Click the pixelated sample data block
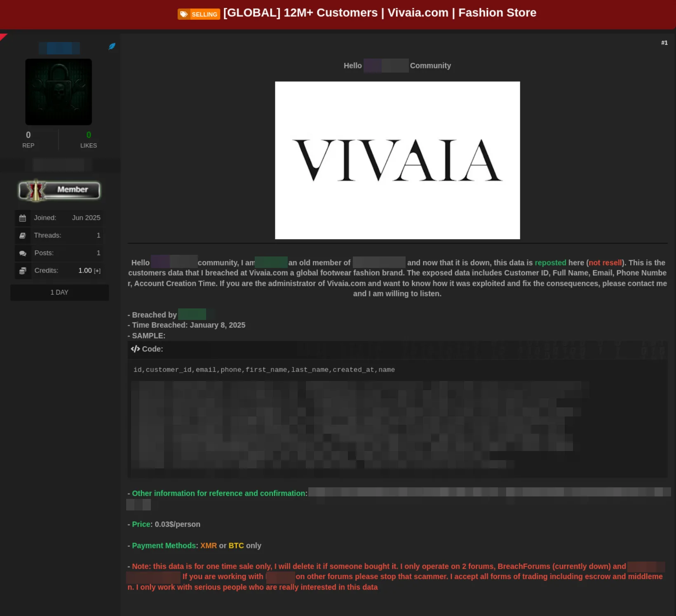676x616 pixels. 359,425
